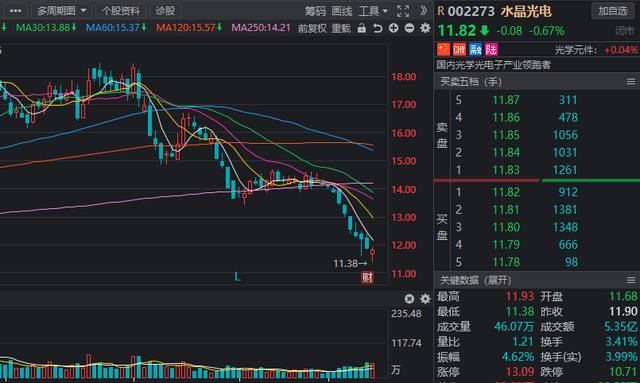Zoom in with the plus circle icon

coord(393,28)
